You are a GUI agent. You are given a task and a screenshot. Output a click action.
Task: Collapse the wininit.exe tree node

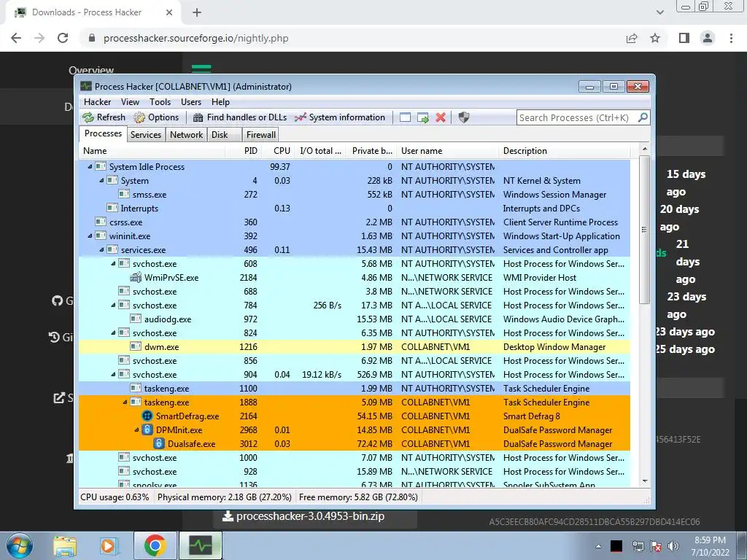(90, 236)
